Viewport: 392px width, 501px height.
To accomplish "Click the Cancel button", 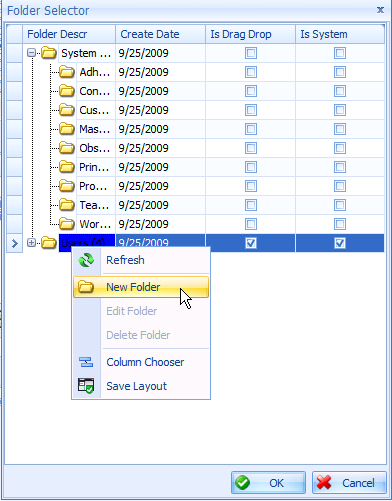I will click(349, 483).
